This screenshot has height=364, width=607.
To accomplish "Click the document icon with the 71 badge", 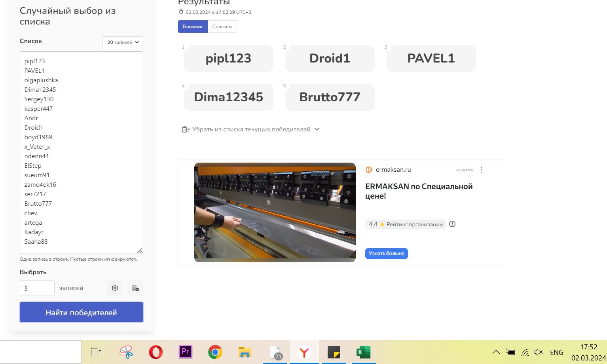I will click(275, 352).
